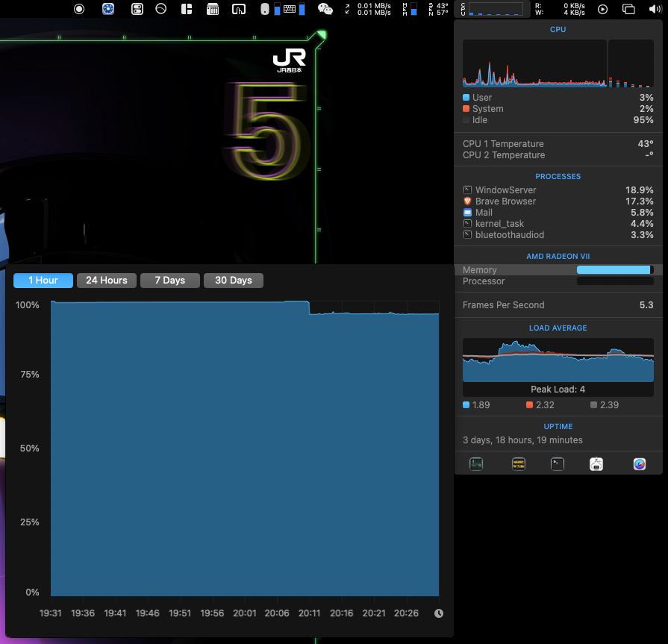
Task: Open the volume speaker menu bar icon
Action: click(655, 9)
